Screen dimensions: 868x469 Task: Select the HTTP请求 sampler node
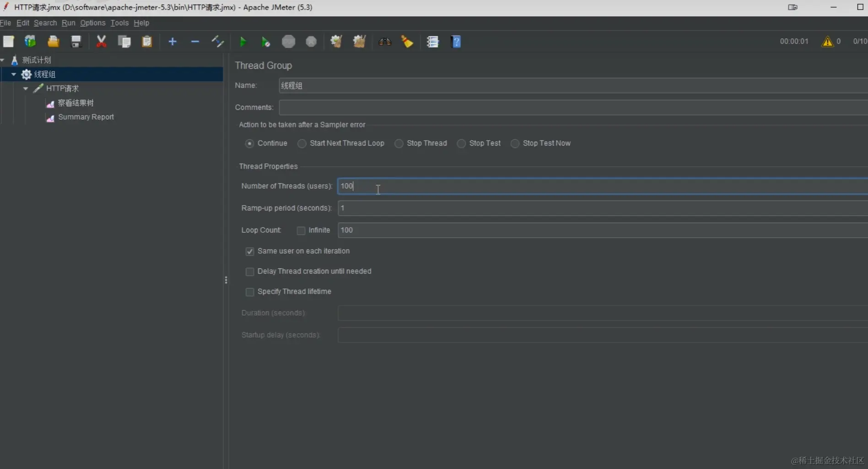tap(62, 88)
